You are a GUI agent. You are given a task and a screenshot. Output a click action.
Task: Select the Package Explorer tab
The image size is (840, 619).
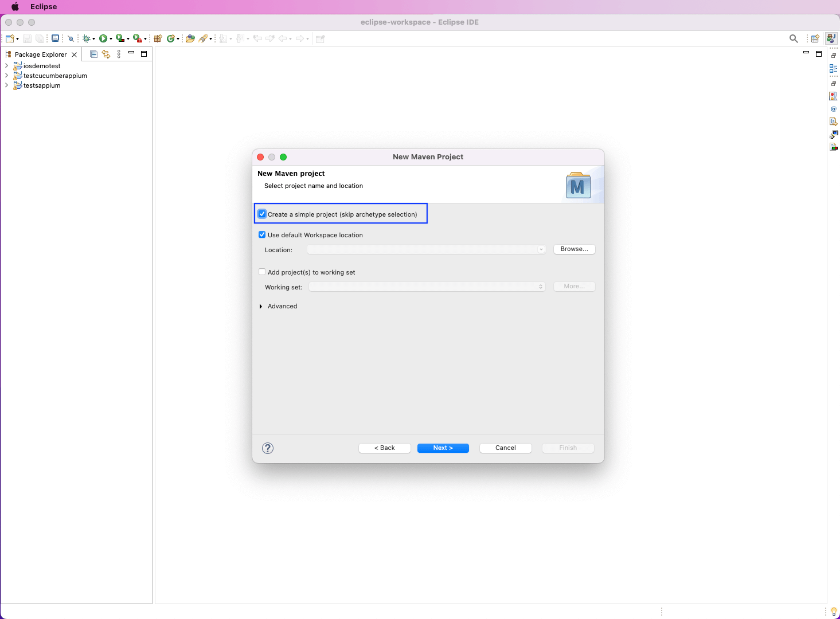click(x=40, y=54)
